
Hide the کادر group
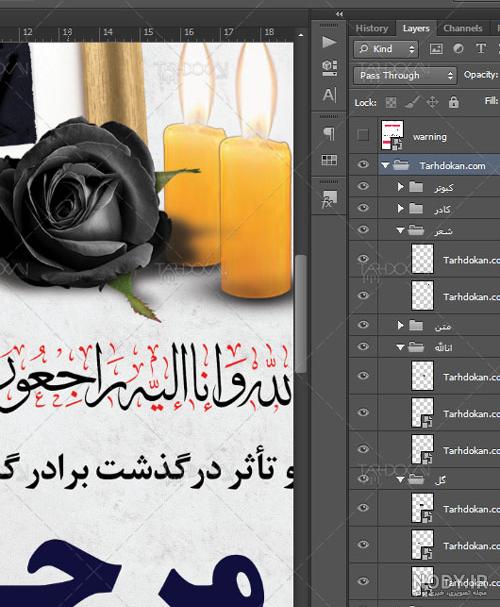point(363,208)
